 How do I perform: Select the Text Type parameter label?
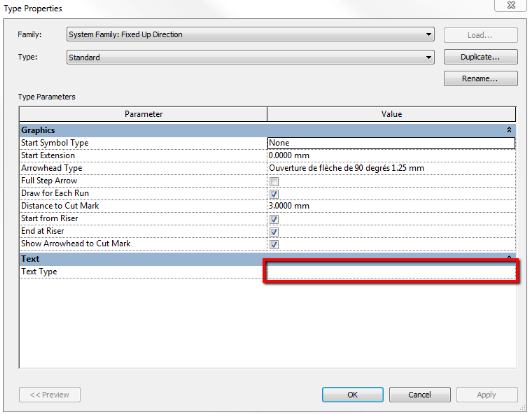click(39, 272)
